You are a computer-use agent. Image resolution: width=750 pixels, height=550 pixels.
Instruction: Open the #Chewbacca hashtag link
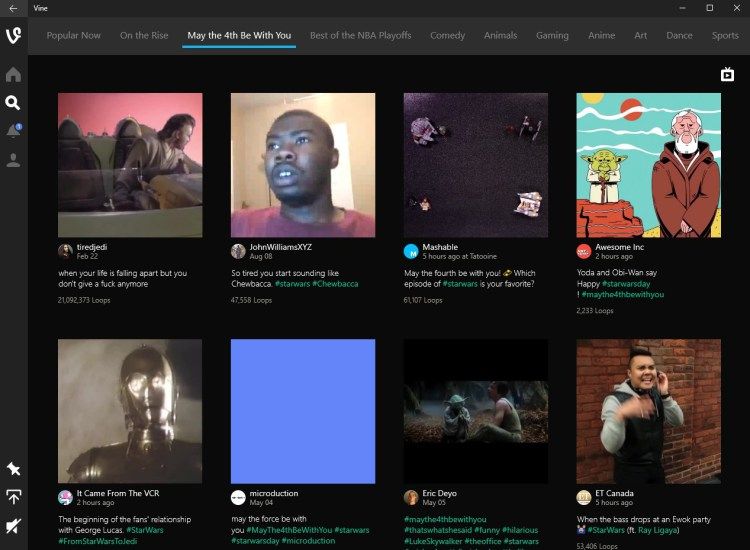[335, 284]
